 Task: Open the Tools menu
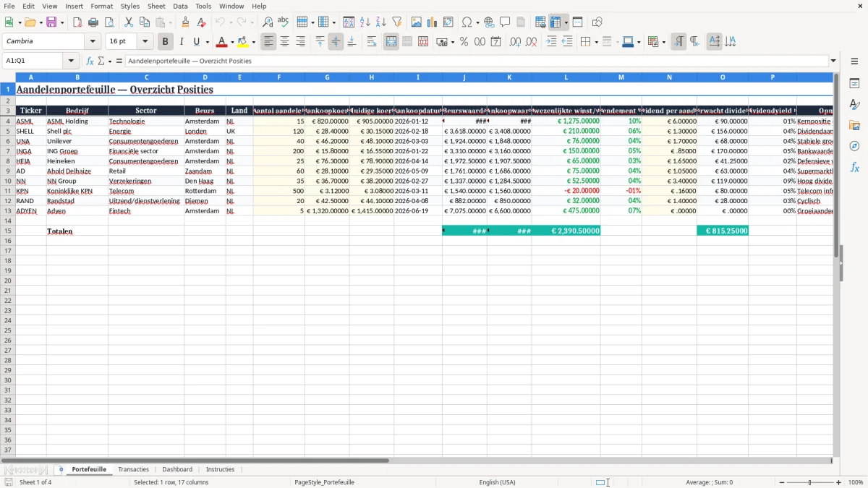click(x=203, y=6)
